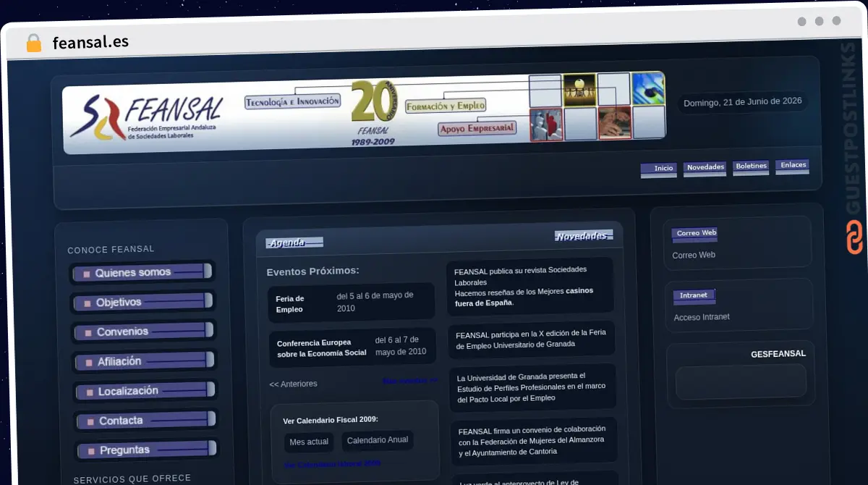Open the Acceso Intranet link
This screenshot has height=485, width=868.
(702, 317)
